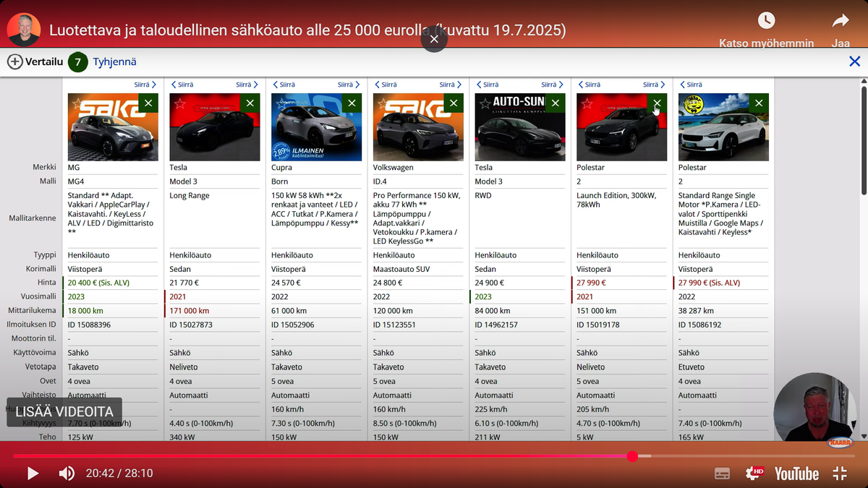The width and height of the screenshot is (868, 488).
Task: Move Tesla RWD column left with Siirrä
Action: click(488, 85)
